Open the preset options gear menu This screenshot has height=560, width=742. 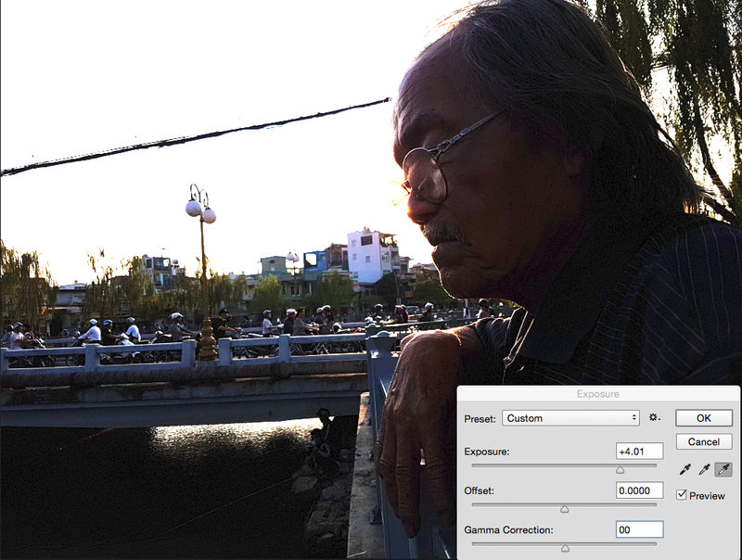654,418
